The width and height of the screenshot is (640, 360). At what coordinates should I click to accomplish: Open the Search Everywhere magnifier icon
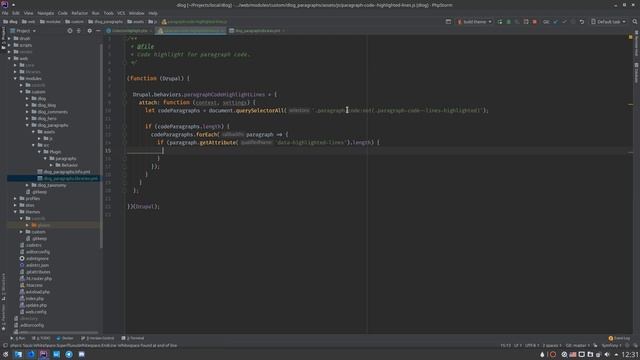[635, 22]
